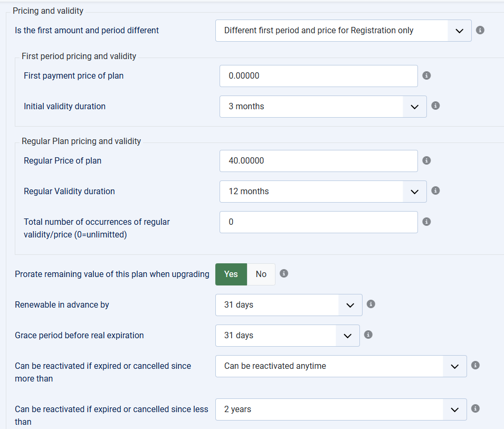
Task: Click info icon next to Grace period dropdown
Action: click(368, 335)
